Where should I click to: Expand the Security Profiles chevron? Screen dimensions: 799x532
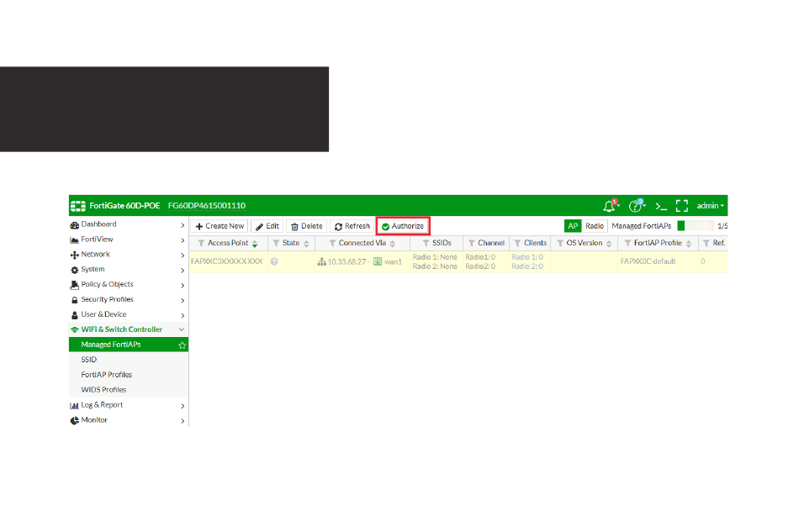[183, 300]
